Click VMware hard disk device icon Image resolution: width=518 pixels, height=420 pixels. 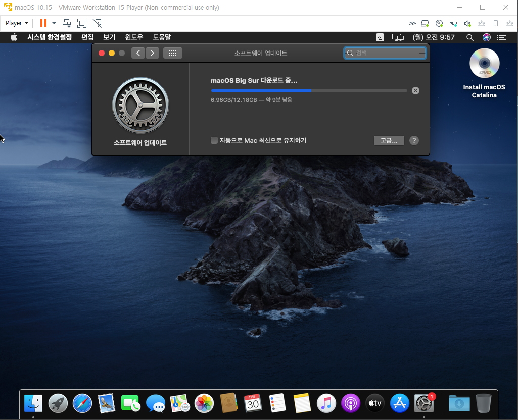[425, 23]
